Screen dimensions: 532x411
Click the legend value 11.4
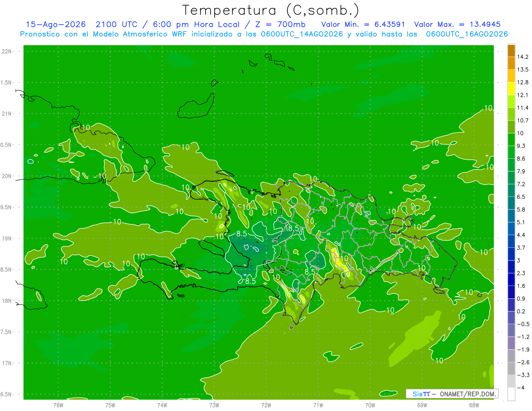click(523, 108)
